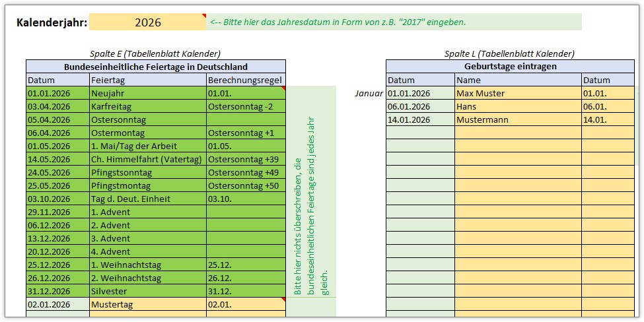The image size is (644, 322).
Task: Click the 'Max Muster' name cell
Action: point(517,93)
